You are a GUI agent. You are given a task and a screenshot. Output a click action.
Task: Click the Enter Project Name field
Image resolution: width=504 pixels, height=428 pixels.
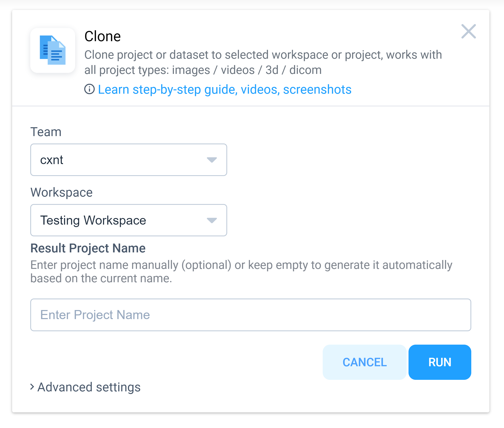click(x=250, y=315)
